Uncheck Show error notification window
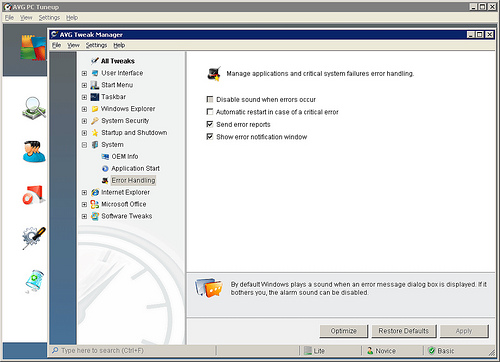This screenshot has height=362, width=500. coord(210,137)
